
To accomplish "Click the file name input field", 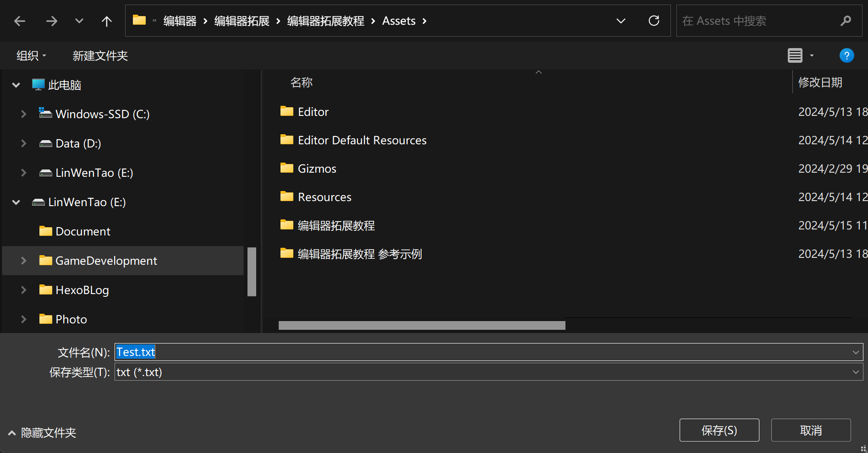I will coord(458,352).
